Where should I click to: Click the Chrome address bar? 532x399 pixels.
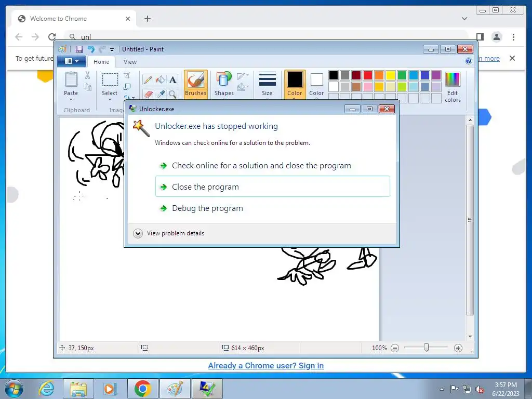[267, 37]
